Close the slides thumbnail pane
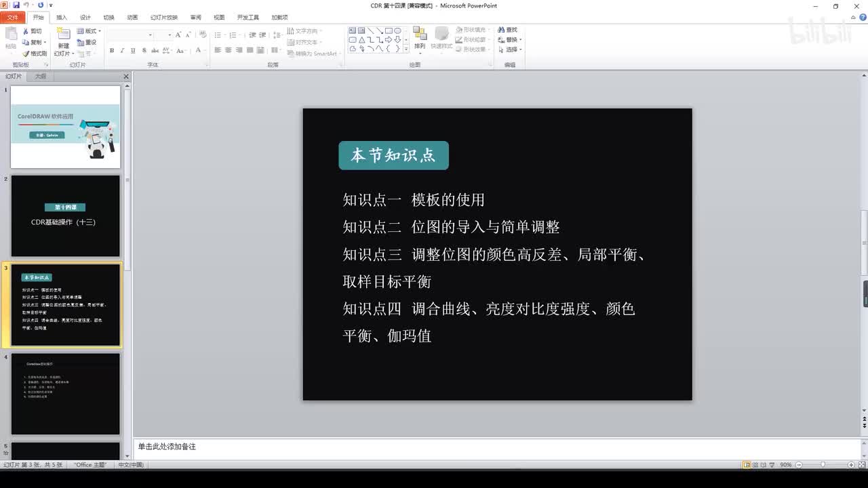 pos(125,77)
